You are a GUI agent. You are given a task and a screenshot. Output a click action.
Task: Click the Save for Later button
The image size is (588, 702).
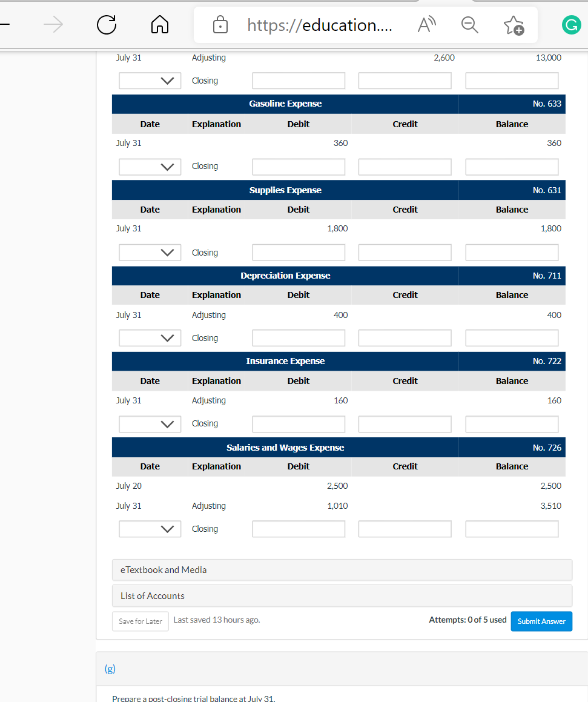[x=140, y=621]
